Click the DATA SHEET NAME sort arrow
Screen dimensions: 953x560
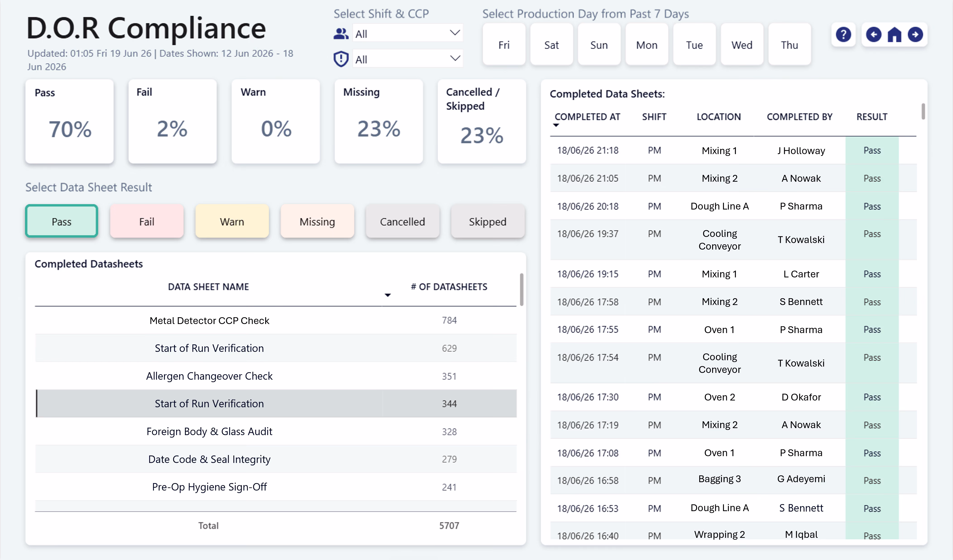pos(388,295)
